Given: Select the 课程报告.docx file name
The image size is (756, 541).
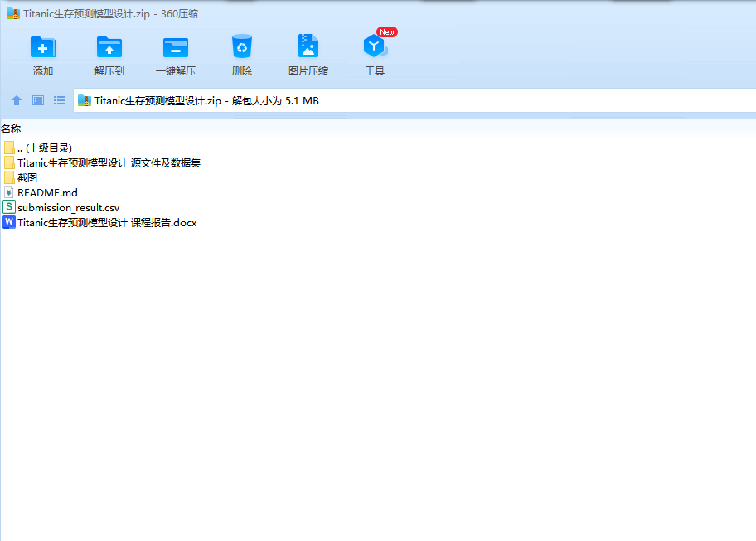Looking at the screenshot, I should pos(107,223).
